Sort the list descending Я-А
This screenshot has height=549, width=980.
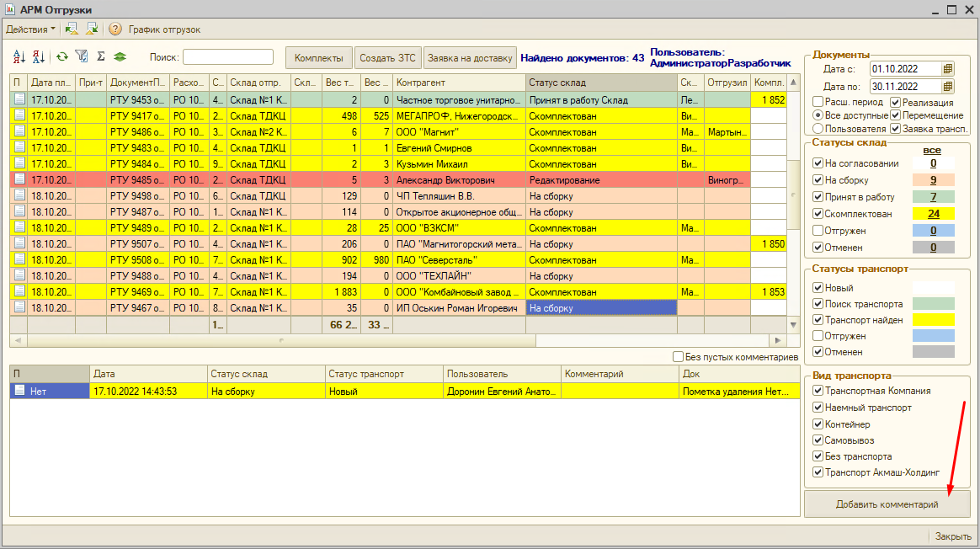(x=39, y=57)
